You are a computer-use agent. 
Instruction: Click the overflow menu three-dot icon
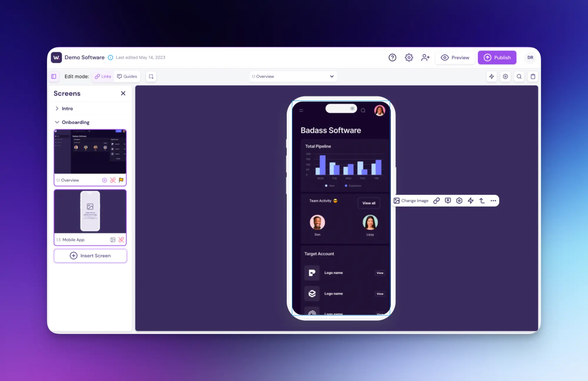click(x=493, y=200)
